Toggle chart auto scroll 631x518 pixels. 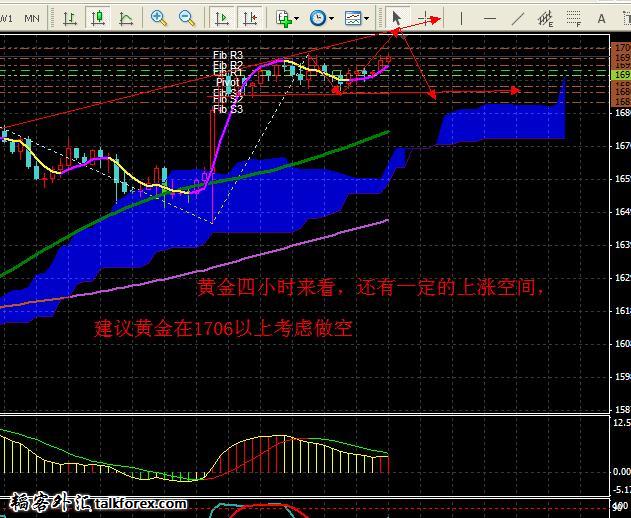click(x=221, y=18)
